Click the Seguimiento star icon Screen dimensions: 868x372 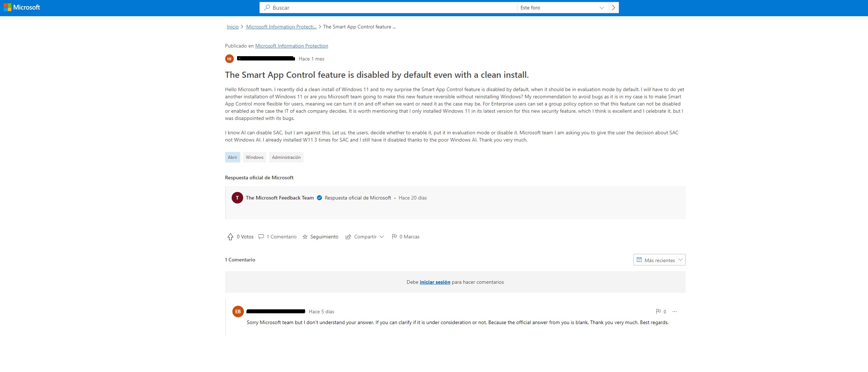[x=305, y=237]
